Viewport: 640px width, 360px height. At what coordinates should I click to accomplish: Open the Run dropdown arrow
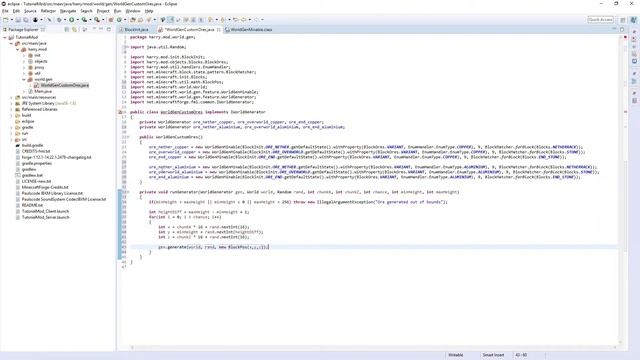77,20
